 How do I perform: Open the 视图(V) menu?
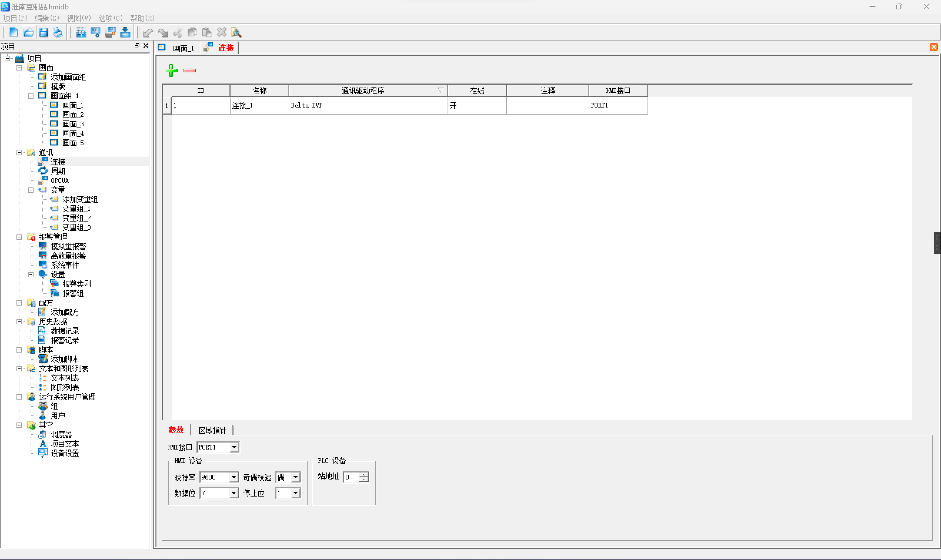tap(79, 18)
